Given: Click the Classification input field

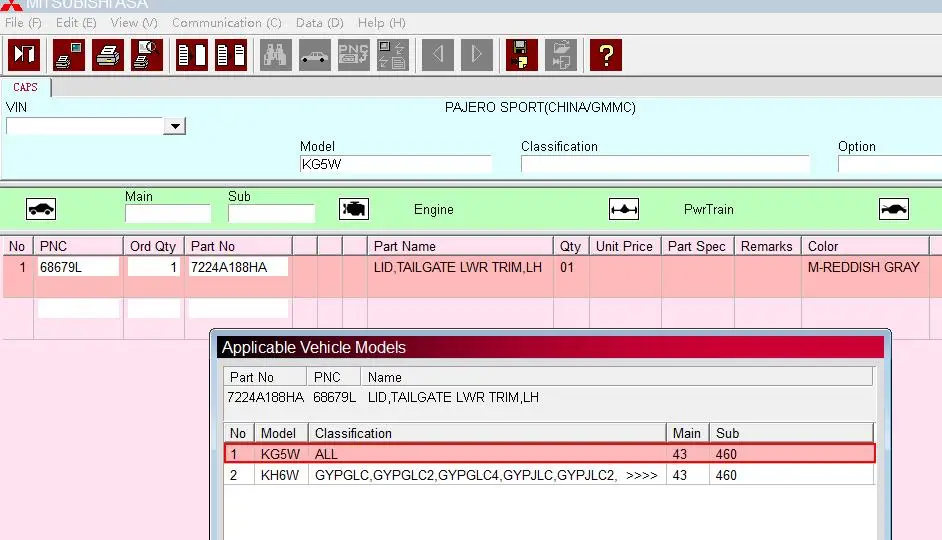Looking at the screenshot, I should coord(665,164).
